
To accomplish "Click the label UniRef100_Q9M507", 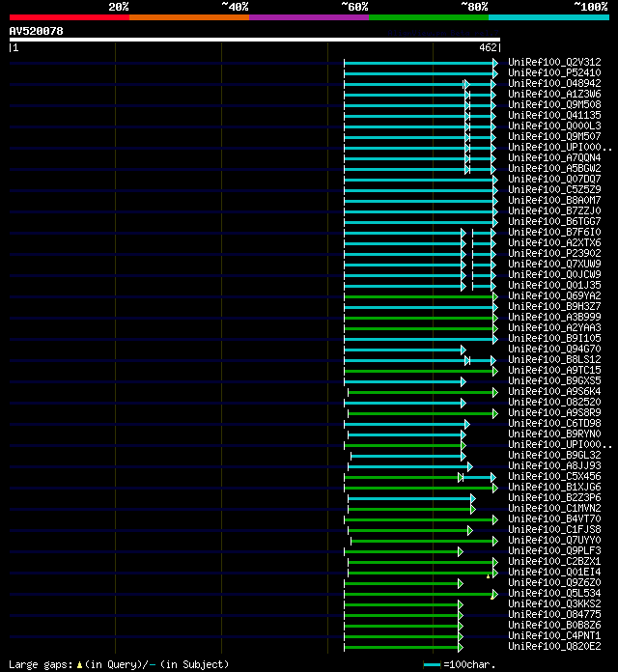I will [554, 136].
